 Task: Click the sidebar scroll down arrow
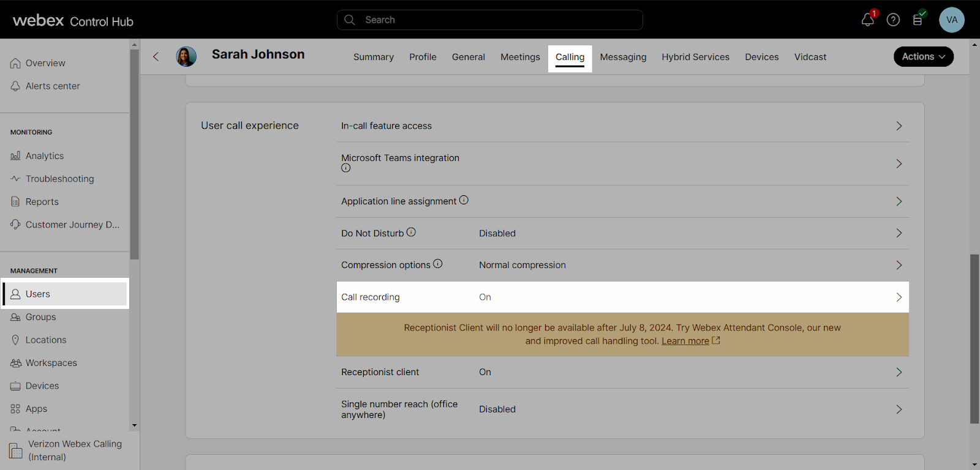[x=134, y=425]
